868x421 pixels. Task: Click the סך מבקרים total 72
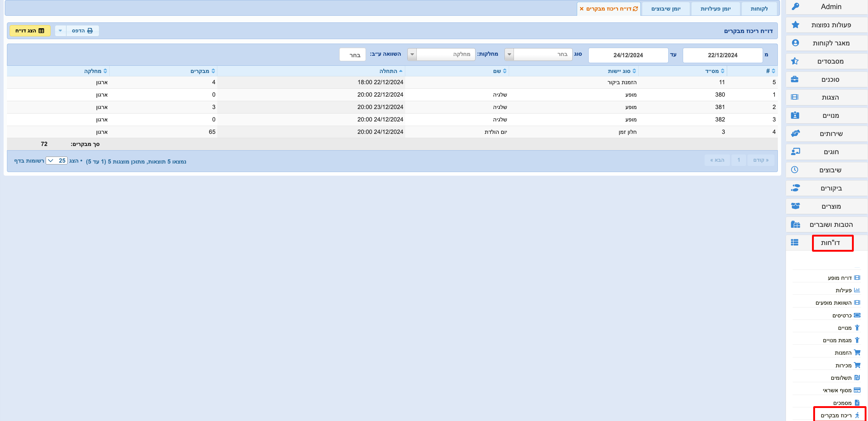click(x=44, y=144)
